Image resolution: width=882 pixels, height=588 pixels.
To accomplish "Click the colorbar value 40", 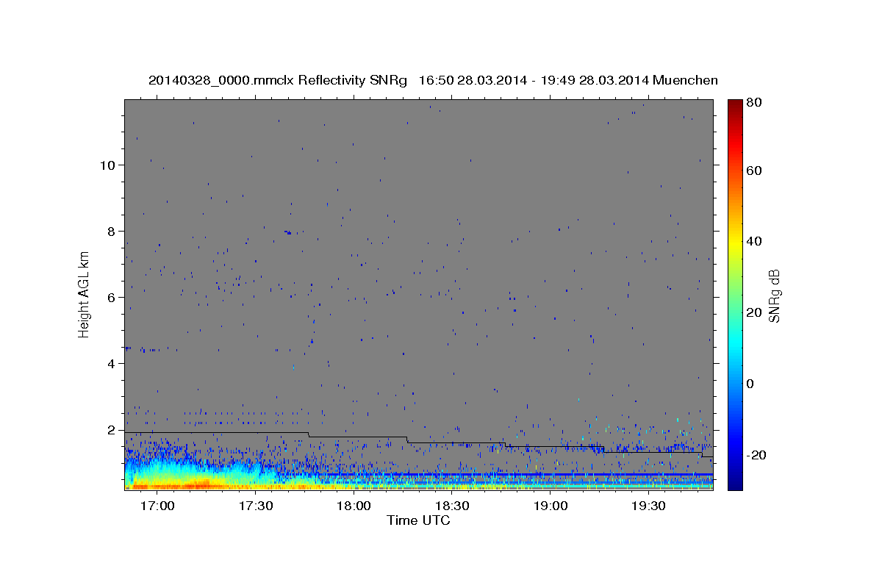I will coord(754,241).
